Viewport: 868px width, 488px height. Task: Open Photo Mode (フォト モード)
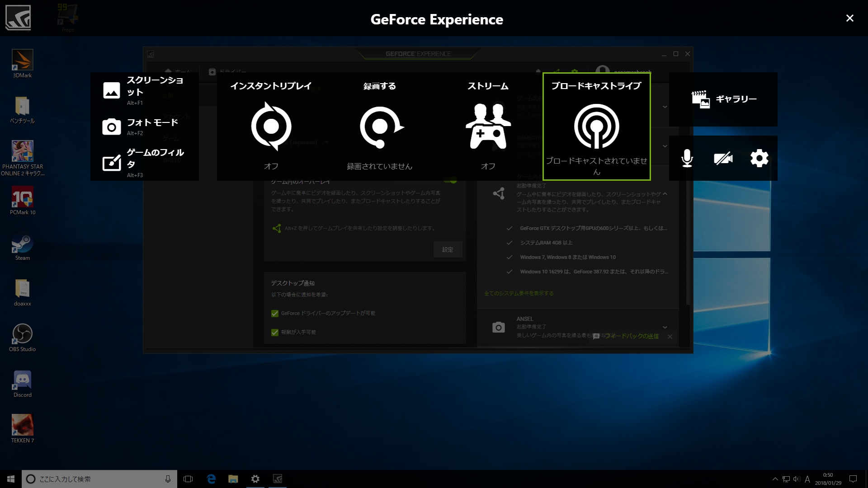pos(112,127)
